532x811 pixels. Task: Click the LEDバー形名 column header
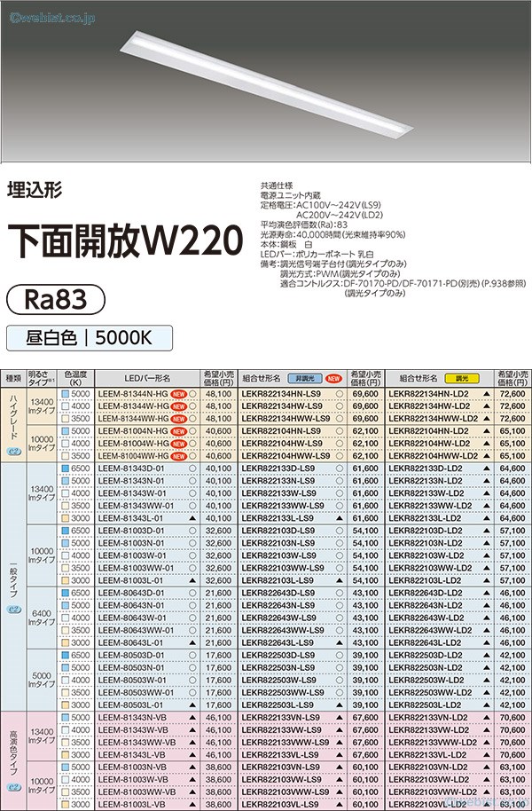pos(147,378)
